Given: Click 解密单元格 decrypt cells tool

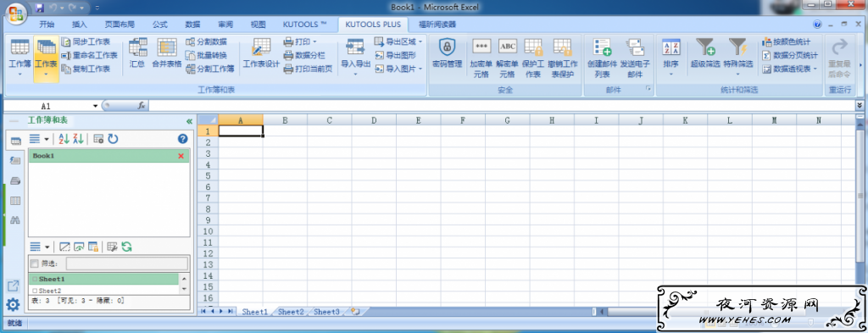Looking at the screenshot, I should 507,58.
